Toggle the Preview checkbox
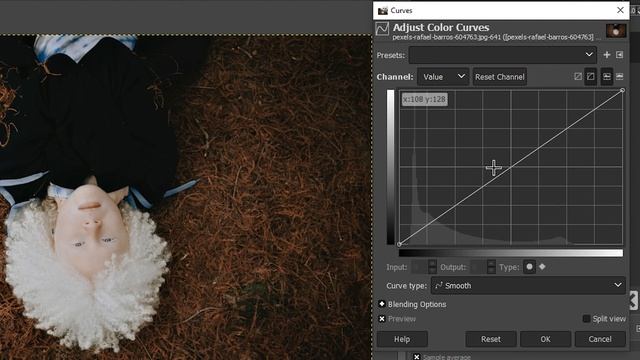The width and height of the screenshot is (640, 360). pyautogui.click(x=382, y=319)
